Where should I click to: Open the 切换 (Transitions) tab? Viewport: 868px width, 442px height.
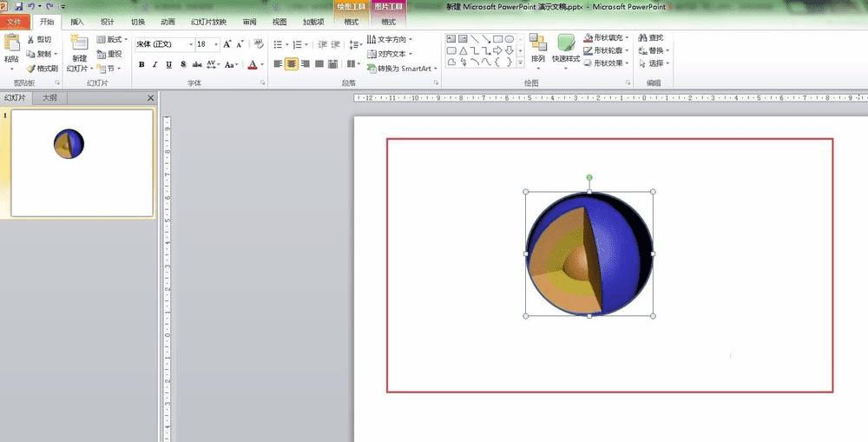(x=138, y=23)
